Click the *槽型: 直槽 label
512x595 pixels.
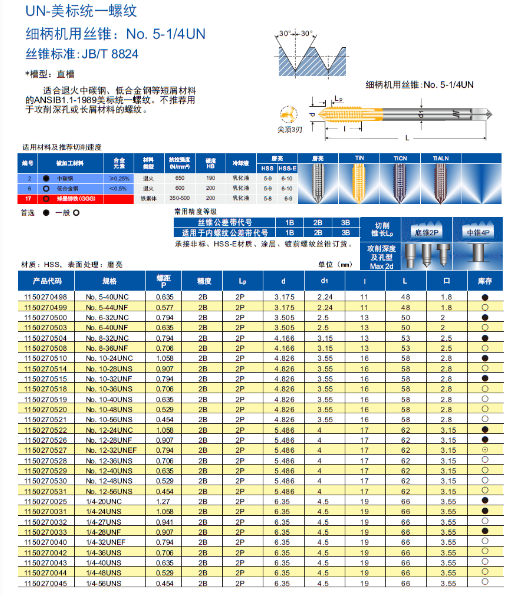pos(50,74)
